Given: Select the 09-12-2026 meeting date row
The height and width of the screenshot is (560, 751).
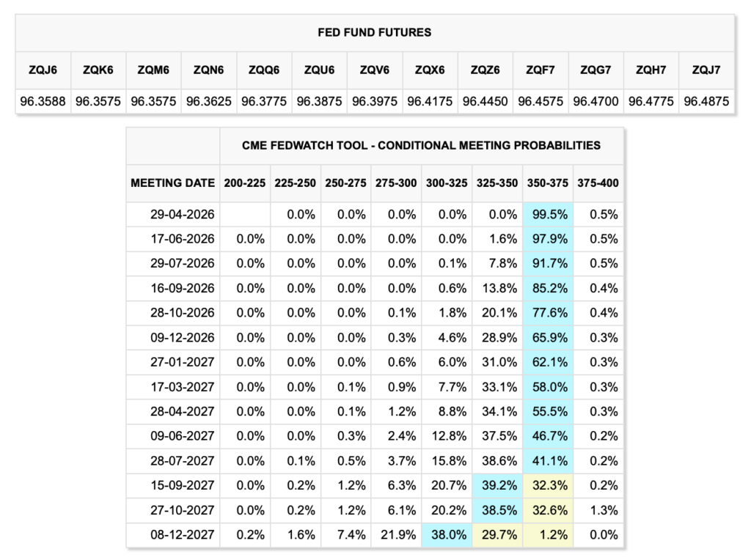Looking at the screenshot, I should click(173, 338).
